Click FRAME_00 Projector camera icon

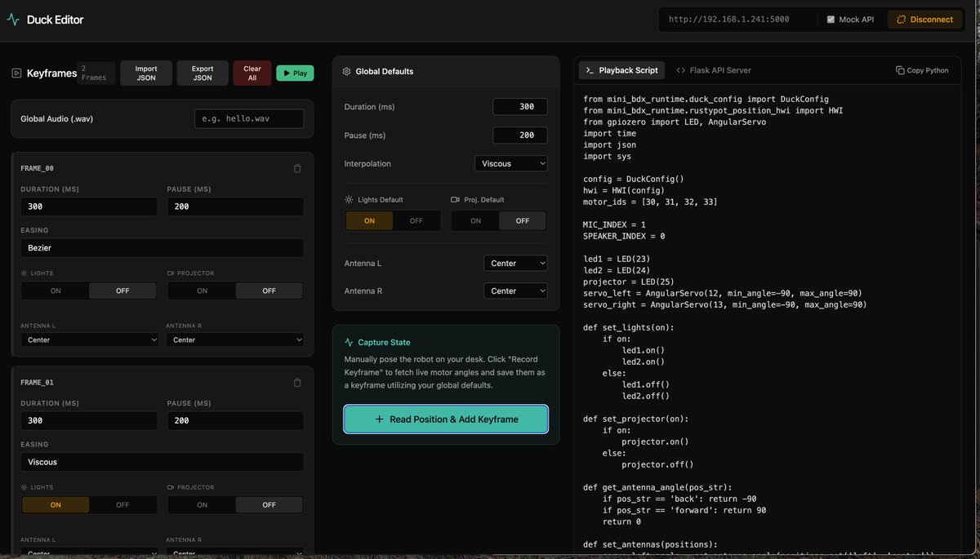tap(171, 273)
